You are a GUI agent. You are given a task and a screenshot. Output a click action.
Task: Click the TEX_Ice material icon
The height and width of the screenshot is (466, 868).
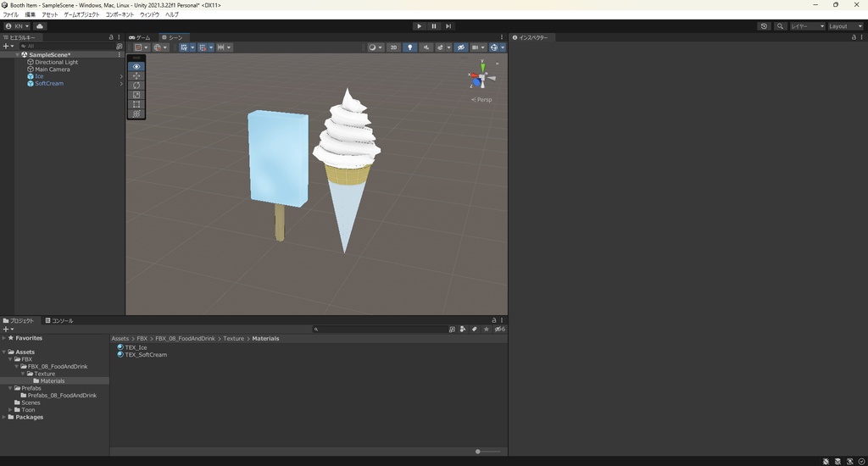pos(120,347)
